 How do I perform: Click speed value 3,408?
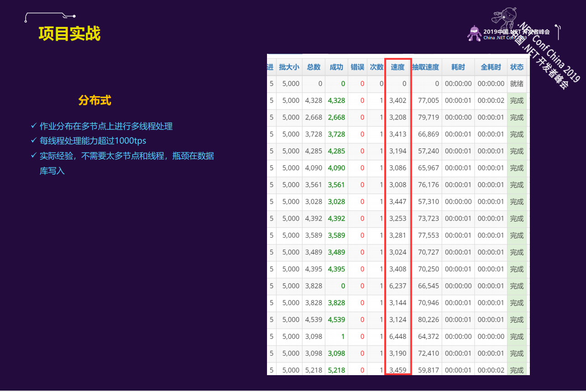pos(398,269)
